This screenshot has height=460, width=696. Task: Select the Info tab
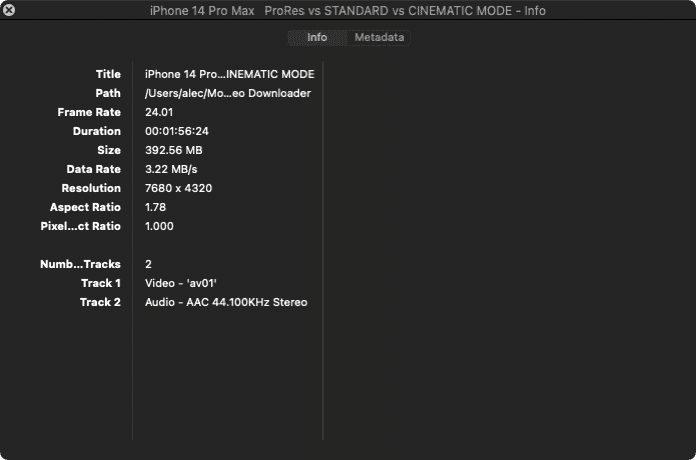317,38
